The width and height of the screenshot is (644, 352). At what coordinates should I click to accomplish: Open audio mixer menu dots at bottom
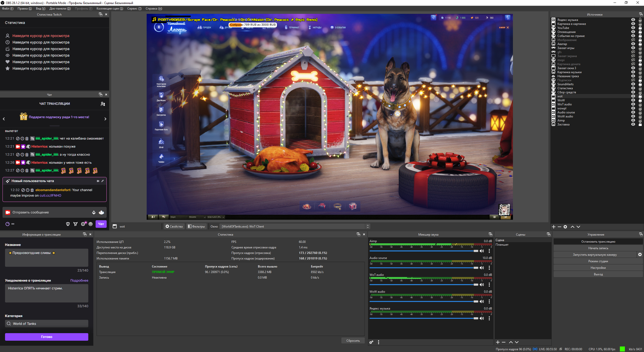tap(379, 342)
